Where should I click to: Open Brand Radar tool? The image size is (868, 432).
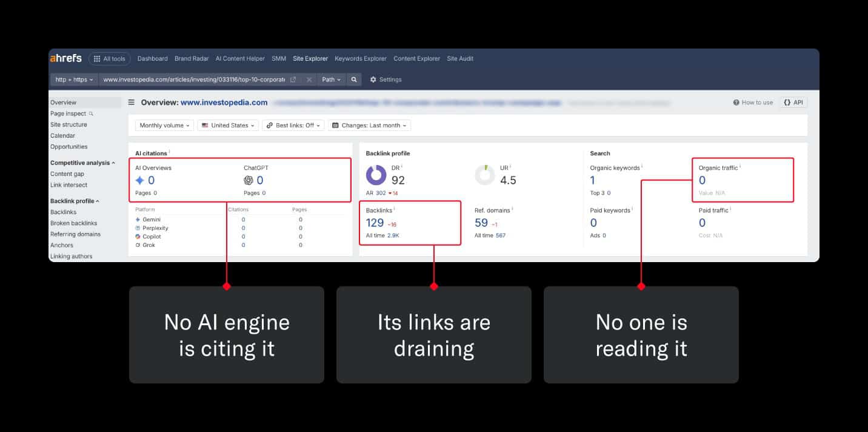point(192,59)
